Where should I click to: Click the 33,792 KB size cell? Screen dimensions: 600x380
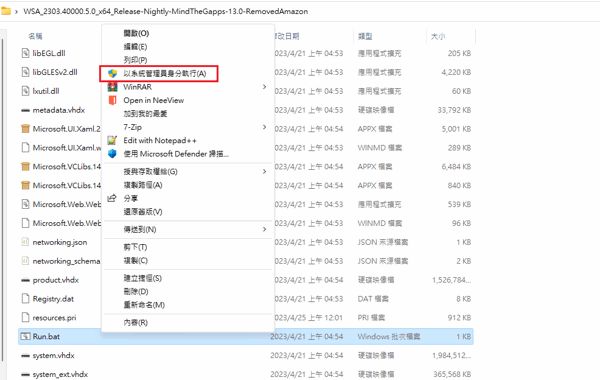pos(454,110)
